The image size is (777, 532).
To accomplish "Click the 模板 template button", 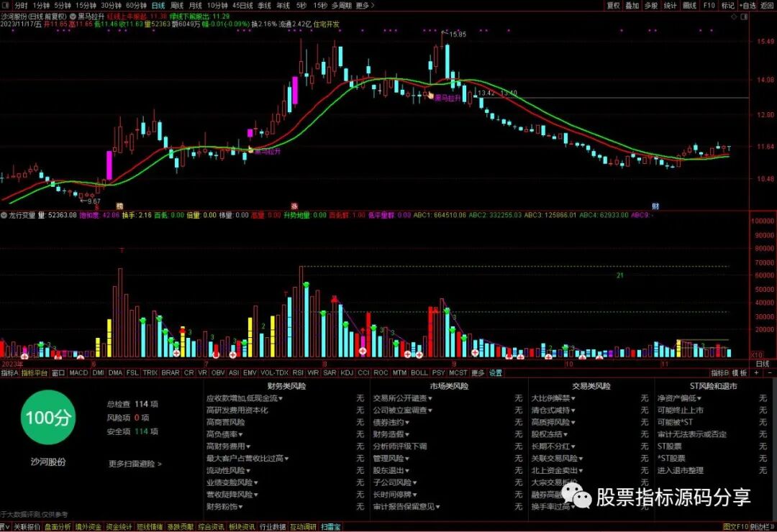I will pos(740,372).
